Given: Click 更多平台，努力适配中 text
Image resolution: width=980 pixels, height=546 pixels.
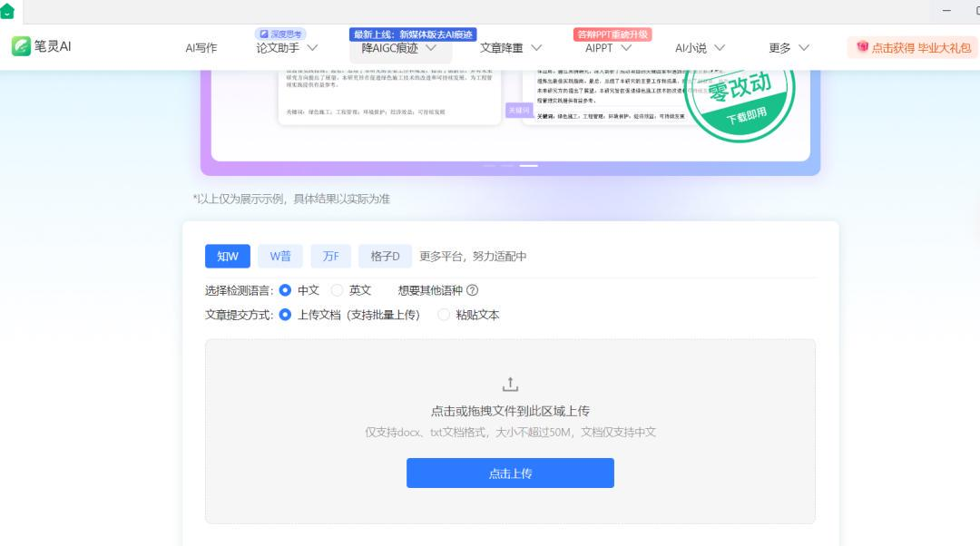Looking at the screenshot, I should tap(473, 256).
